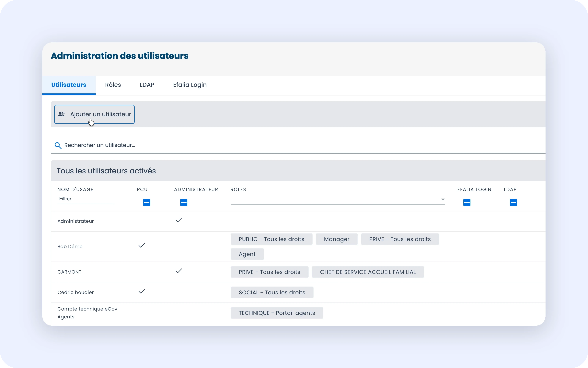Click the Rechercher un utilisateur search field
This screenshot has height=368, width=588.
298,145
